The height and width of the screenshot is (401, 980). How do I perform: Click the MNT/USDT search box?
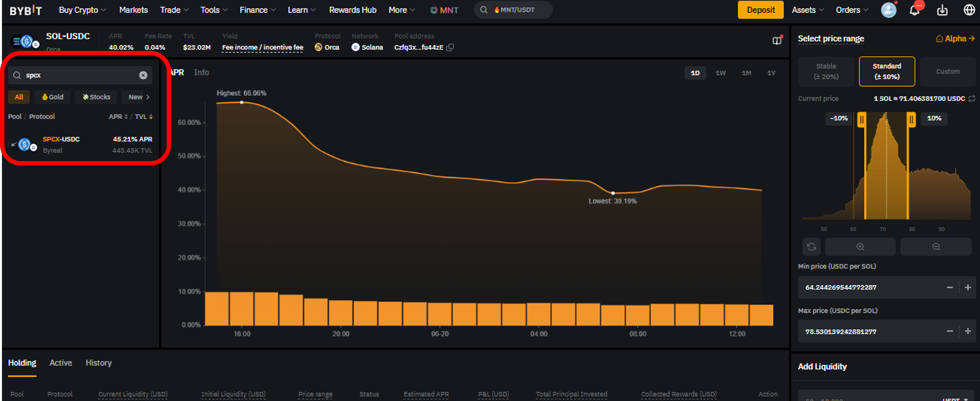(x=513, y=10)
